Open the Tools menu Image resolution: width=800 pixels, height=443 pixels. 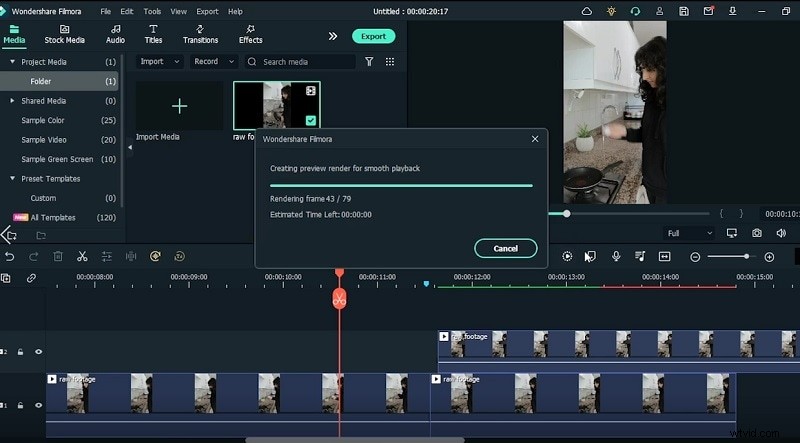point(152,11)
